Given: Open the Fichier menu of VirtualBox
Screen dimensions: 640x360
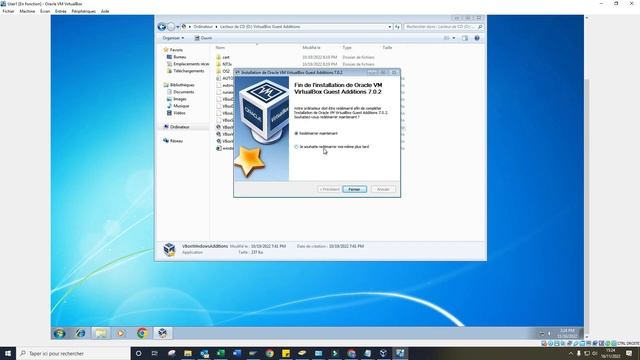Looking at the screenshot, I should [x=8, y=11].
